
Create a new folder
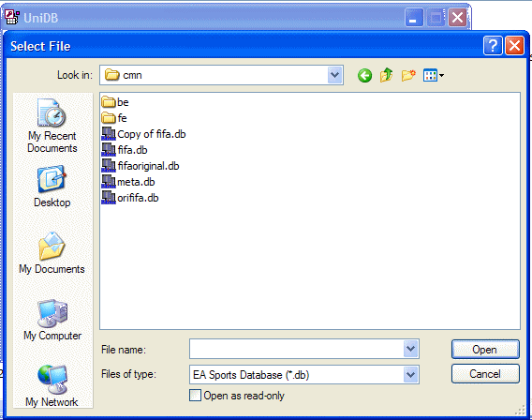coord(408,75)
